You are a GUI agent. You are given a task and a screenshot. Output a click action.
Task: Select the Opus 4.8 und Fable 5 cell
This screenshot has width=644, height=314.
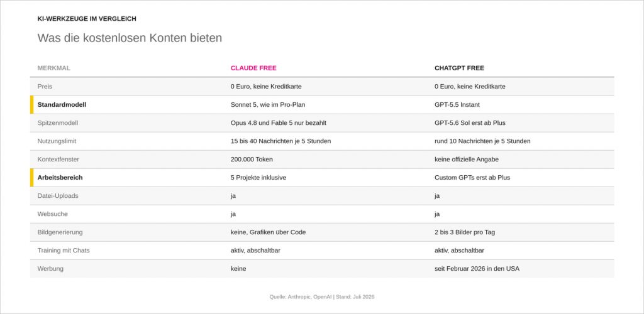(279, 122)
